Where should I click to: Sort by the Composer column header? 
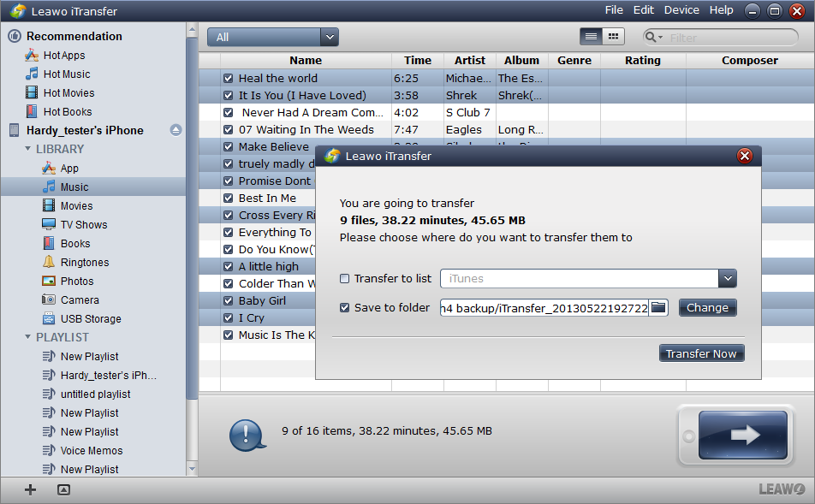point(750,60)
